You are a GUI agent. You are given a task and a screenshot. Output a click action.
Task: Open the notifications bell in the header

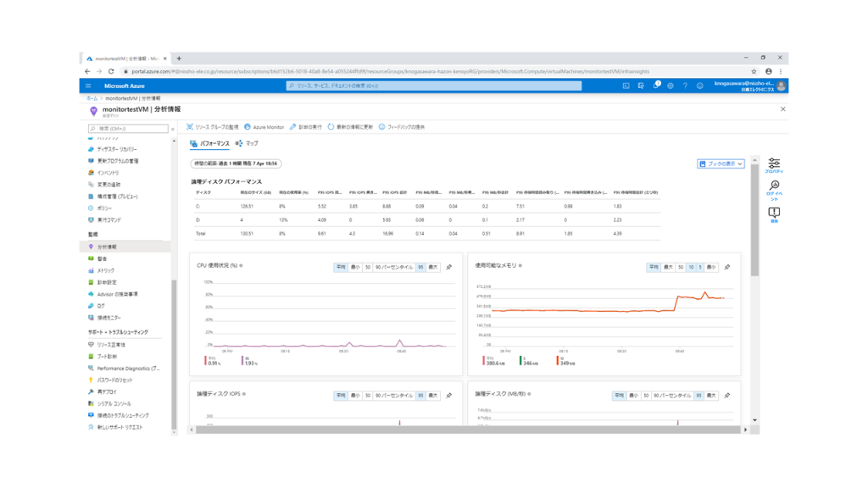point(655,86)
